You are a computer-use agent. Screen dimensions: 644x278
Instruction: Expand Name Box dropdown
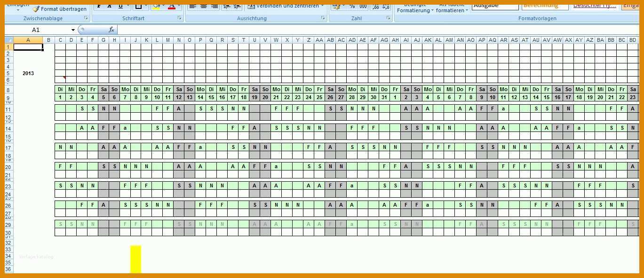point(73,30)
